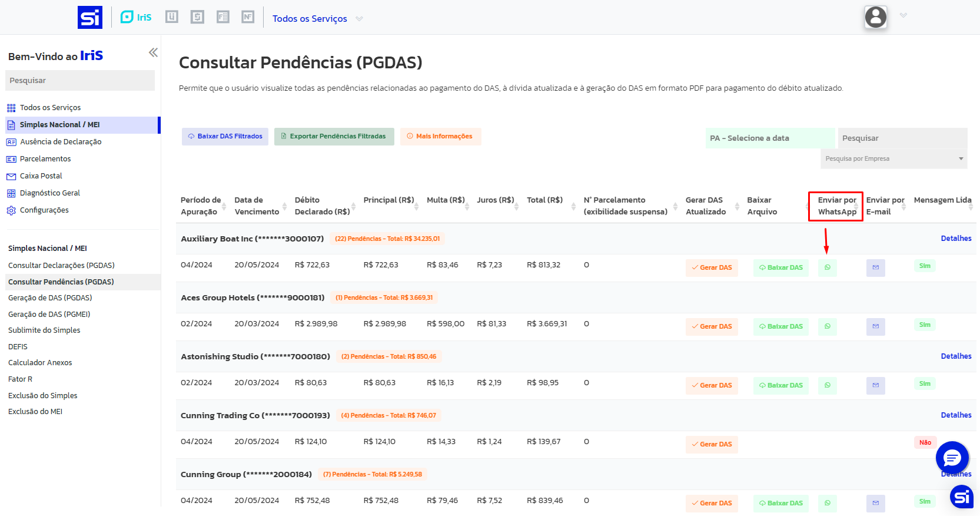Click the sidebar Pesquisar search field

point(80,81)
